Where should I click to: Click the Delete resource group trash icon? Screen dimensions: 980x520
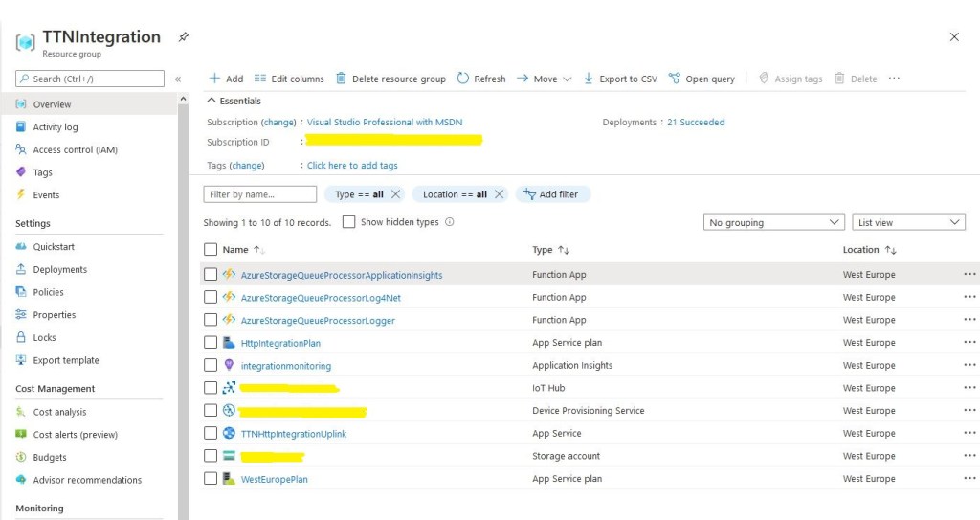341,79
